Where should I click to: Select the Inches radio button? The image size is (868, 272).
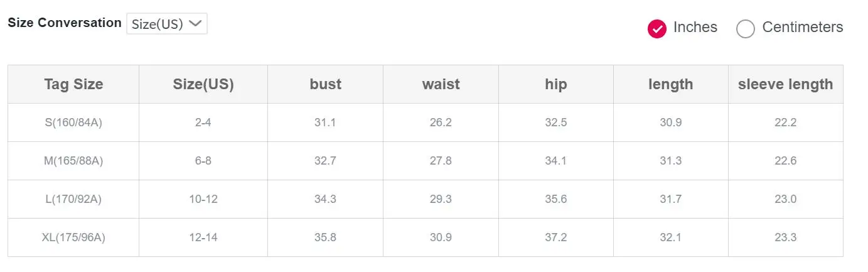click(656, 28)
